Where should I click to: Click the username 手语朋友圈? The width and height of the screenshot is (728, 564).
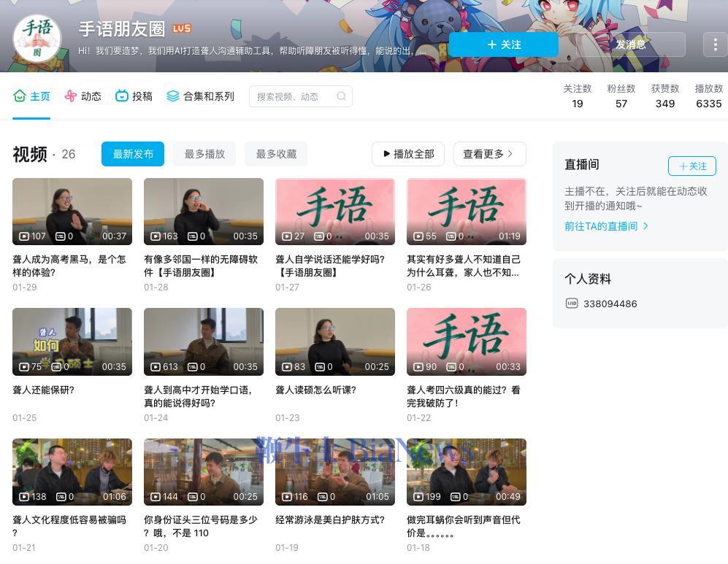[x=122, y=29]
